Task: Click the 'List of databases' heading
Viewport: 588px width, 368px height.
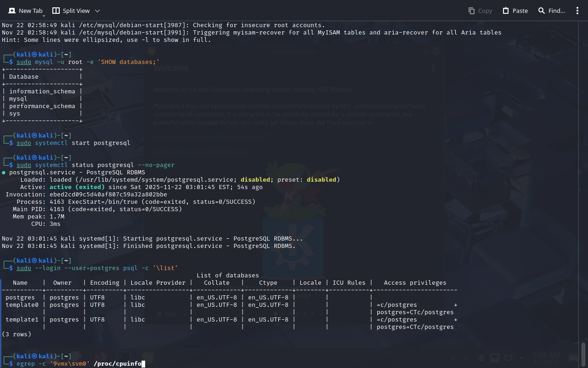Action: point(227,276)
